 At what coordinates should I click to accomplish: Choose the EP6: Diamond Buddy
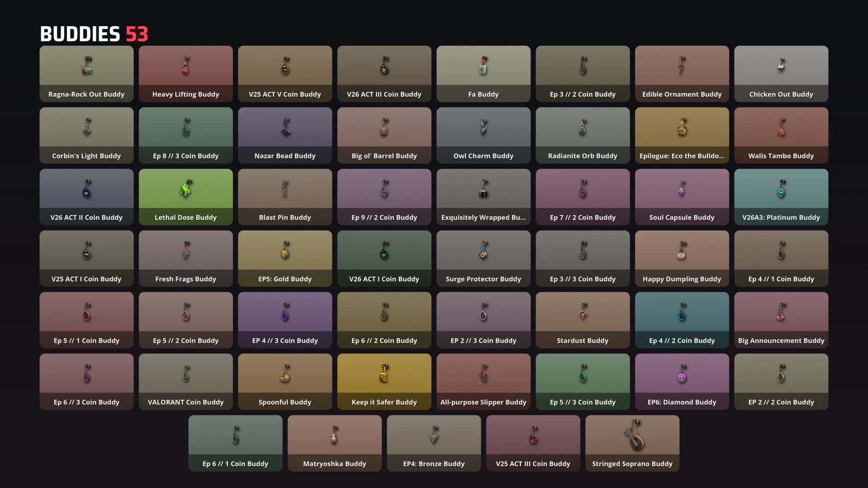(x=682, y=382)
